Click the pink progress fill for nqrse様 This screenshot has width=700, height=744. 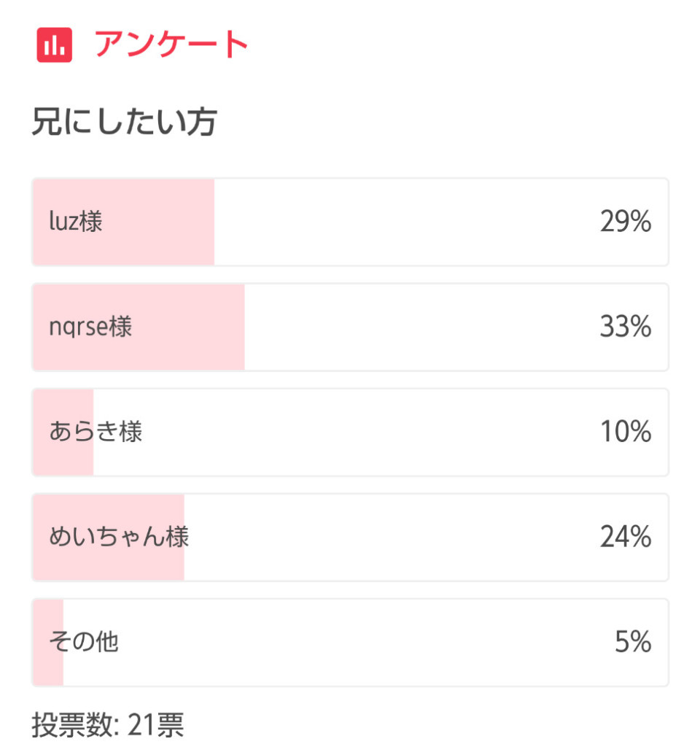(x=190, y=350)
